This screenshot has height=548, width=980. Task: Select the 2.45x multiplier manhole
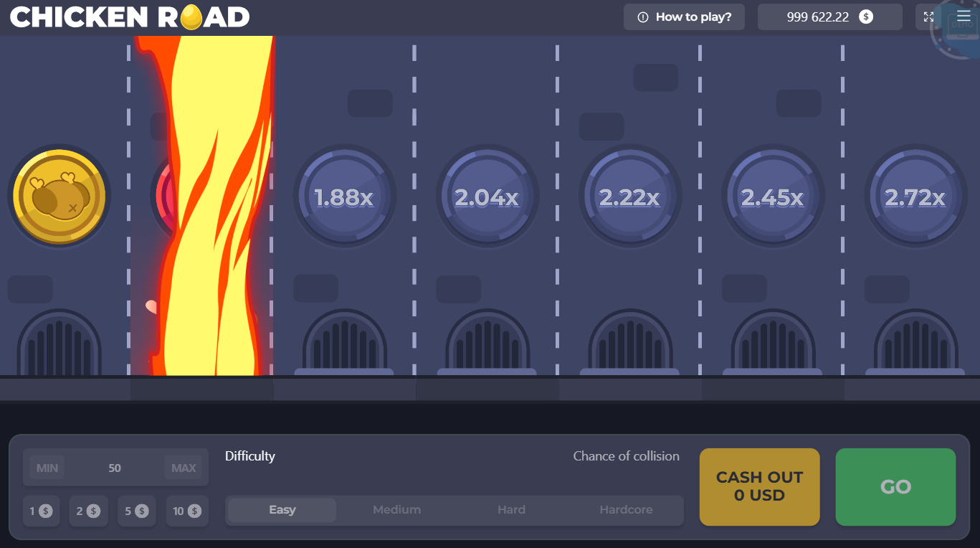772,197
